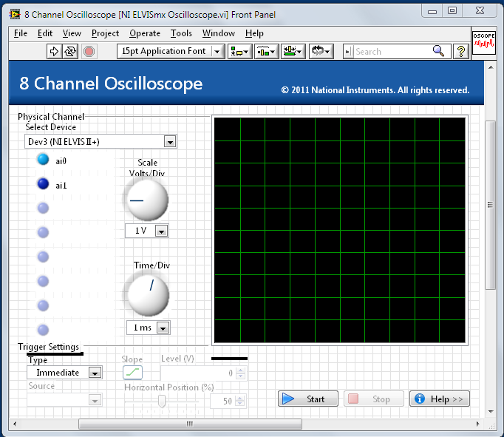
Task: Click the LabVIEW title bar icon
Action: point(15,15)
